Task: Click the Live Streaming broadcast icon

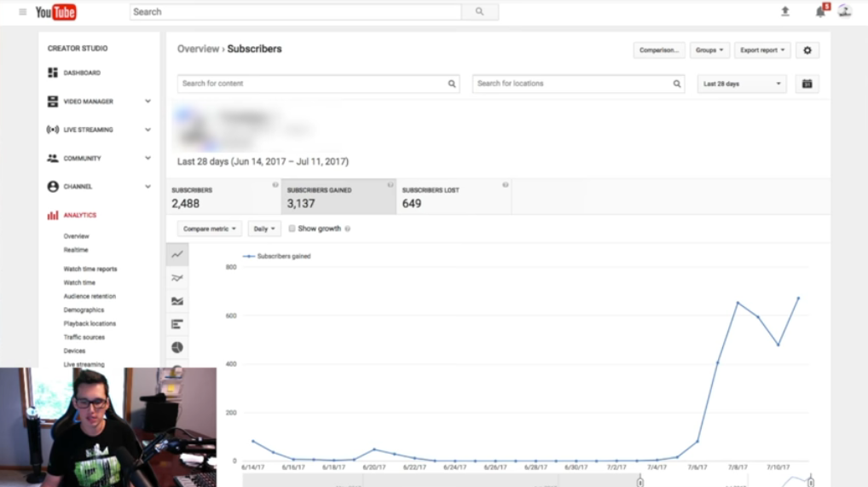Action: tap(53, 130)
